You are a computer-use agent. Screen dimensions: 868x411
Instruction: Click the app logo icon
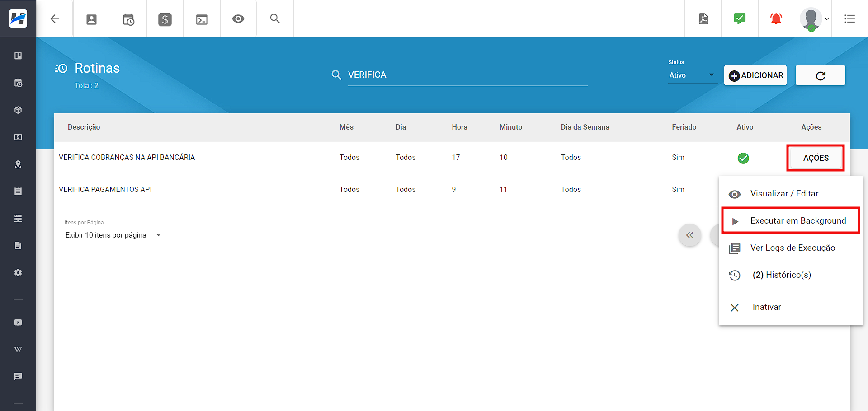[18, 19]
